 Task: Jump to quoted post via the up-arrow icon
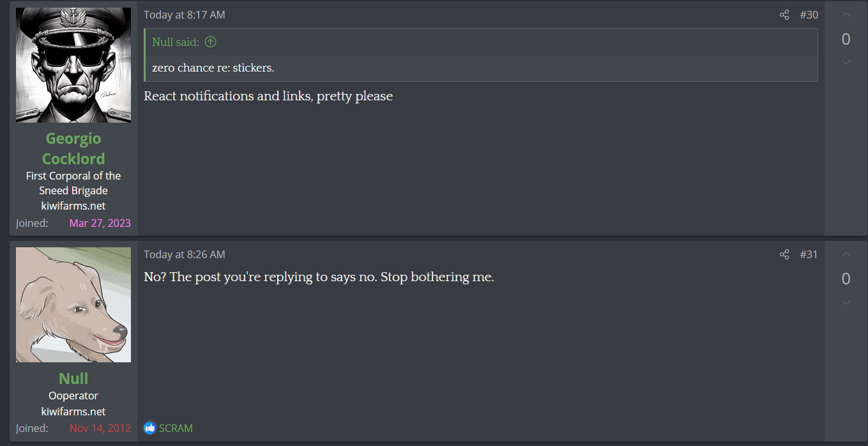pos(210,42)
